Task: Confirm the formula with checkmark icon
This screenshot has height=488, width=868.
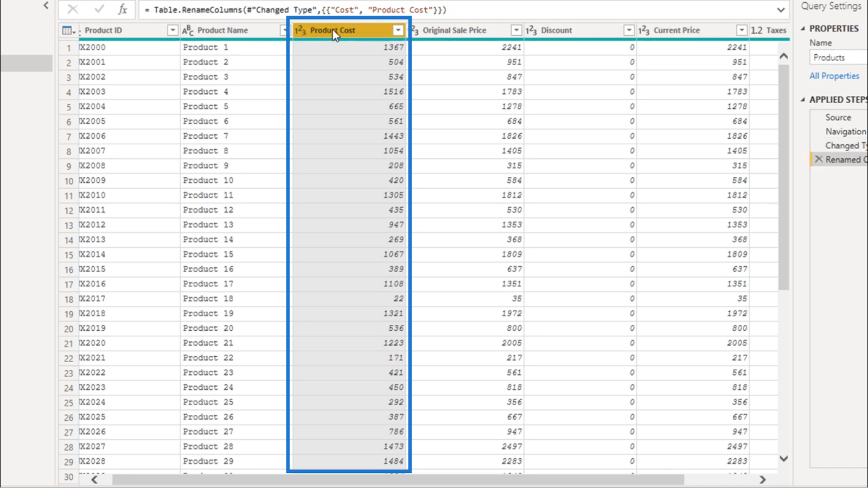Action: point(99,9)
